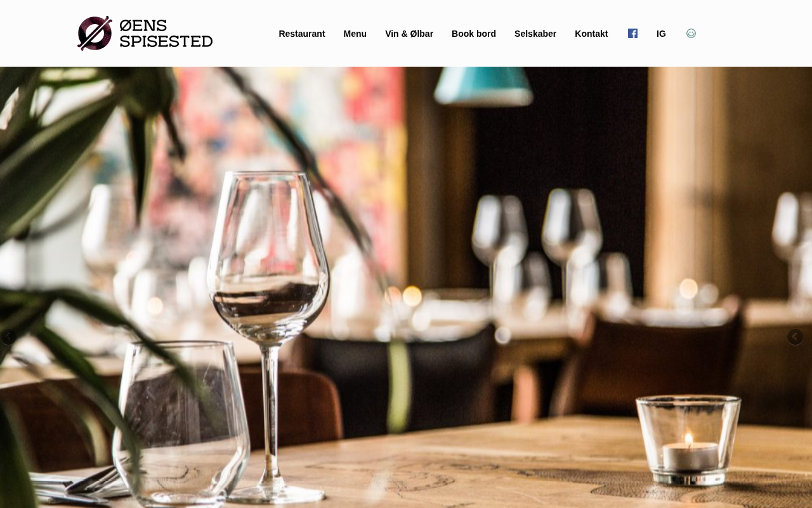The height and width of the screenshot is (508, 812).
Task: Click the ØENS SPISESTED logo text
Action: [x=166, y=34]
